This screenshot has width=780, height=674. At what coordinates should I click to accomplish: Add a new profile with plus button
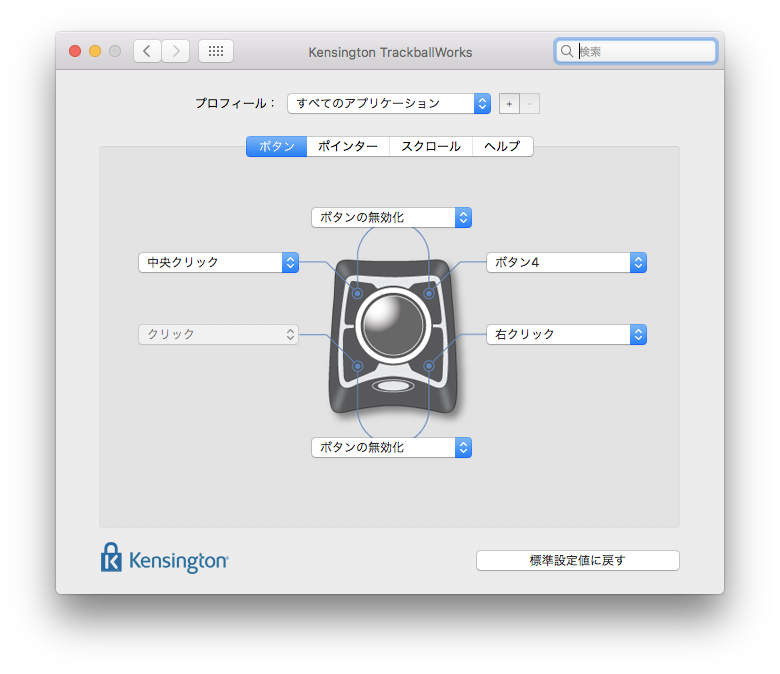(x=509, y=104)
